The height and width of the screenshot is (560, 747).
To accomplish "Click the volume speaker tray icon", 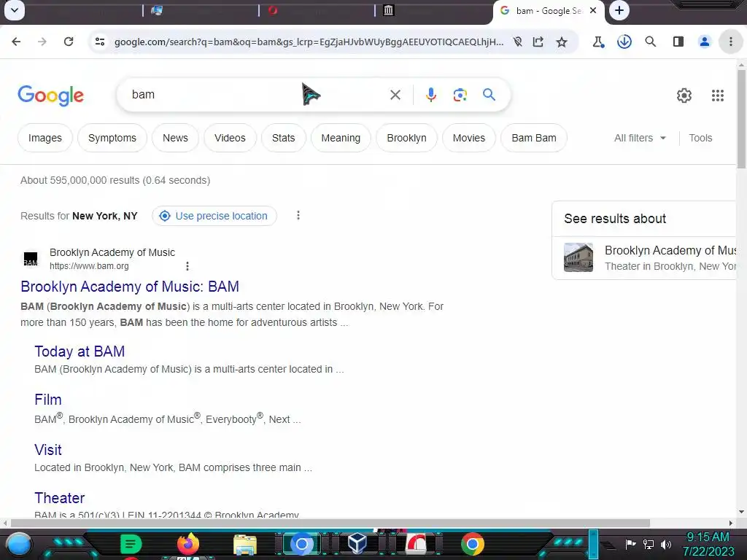I will pyautogui.click(x=666, y=544).
